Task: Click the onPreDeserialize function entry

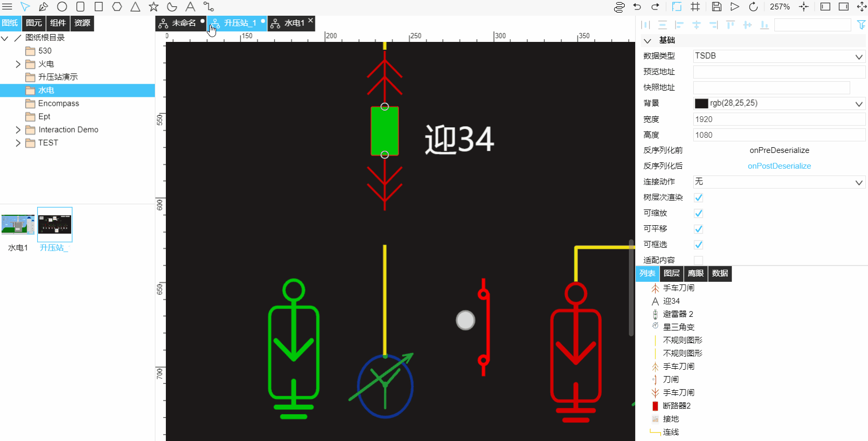Action: [779, 150]
